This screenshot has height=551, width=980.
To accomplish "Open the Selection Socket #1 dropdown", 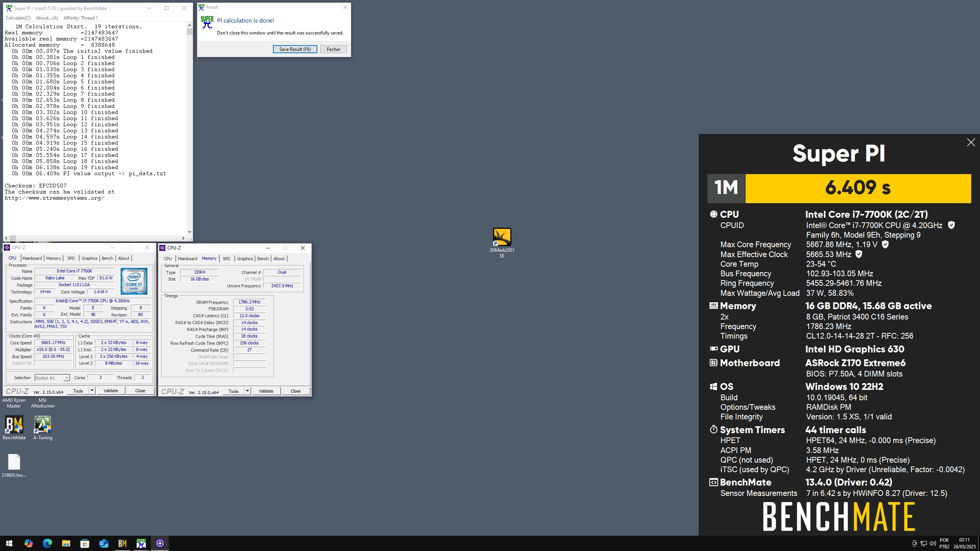I will (x=52, y=378).
